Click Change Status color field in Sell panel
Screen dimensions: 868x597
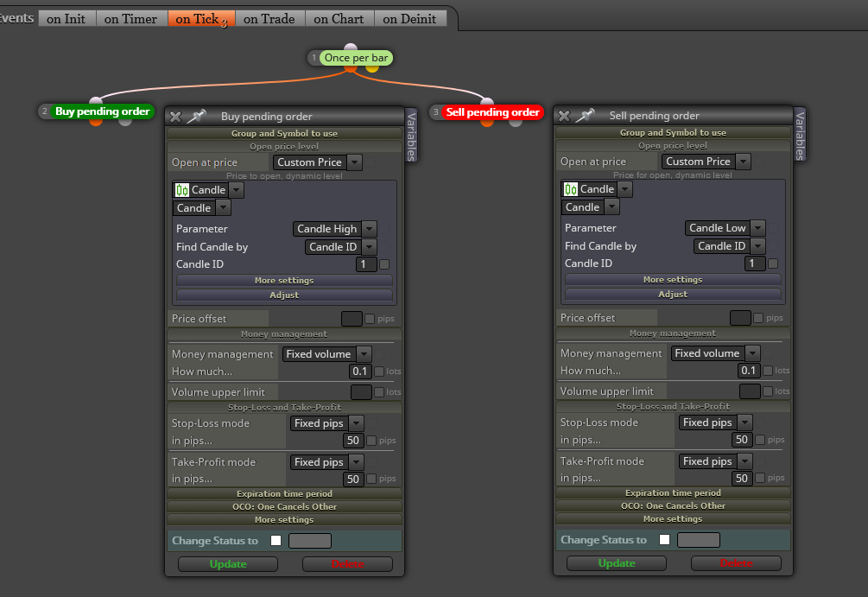(x=699, y=539)
